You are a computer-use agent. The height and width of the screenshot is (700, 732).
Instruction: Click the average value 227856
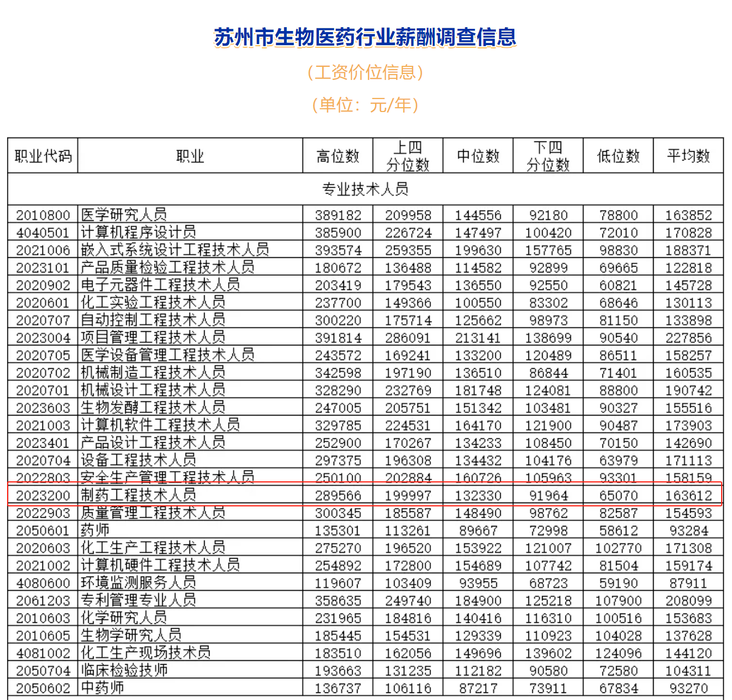pyautogui.click(x=688, y=338)
